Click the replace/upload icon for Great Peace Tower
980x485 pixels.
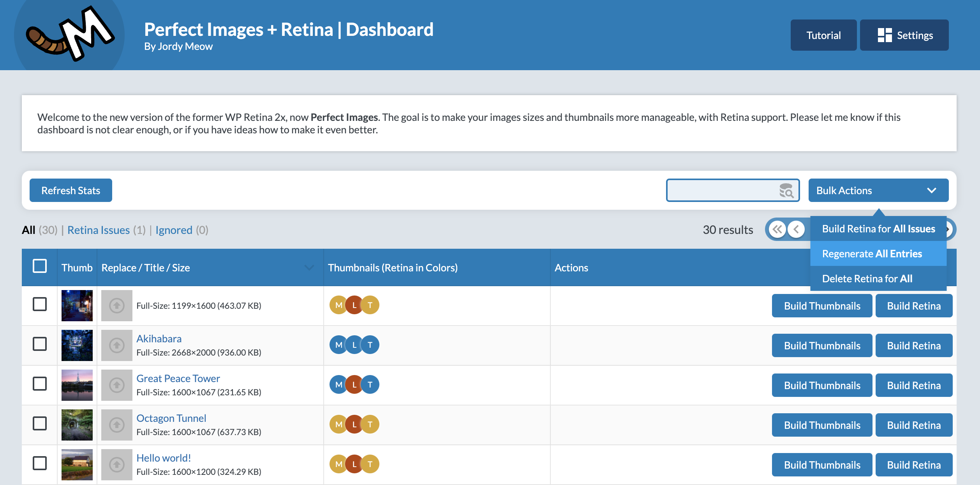click(x=116, y=385)
